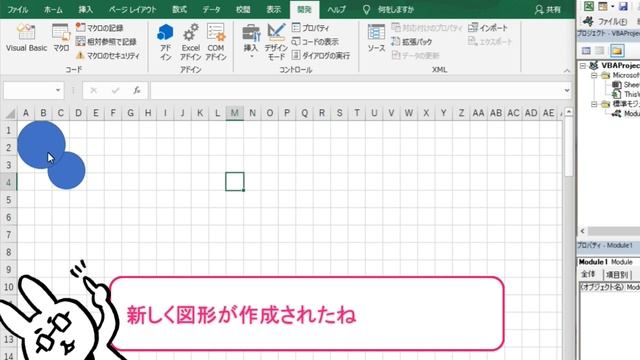Click the formula bar input area

356,90
